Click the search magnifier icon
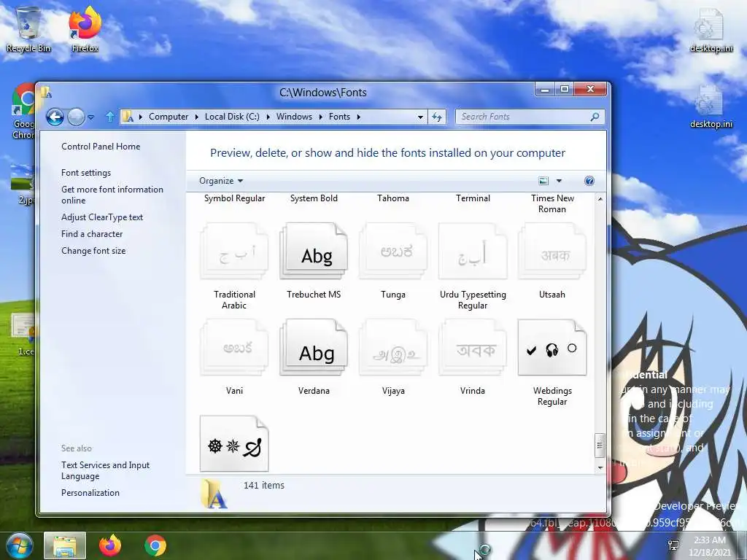This screenshot has width=747, height=560. coord(595,117)
